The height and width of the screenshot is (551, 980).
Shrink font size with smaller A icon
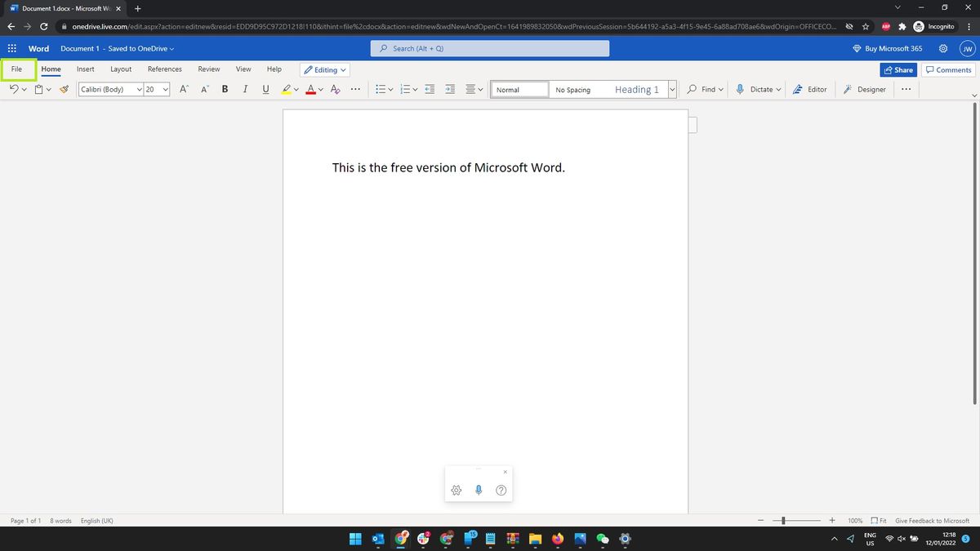click(x=204, y=90)
